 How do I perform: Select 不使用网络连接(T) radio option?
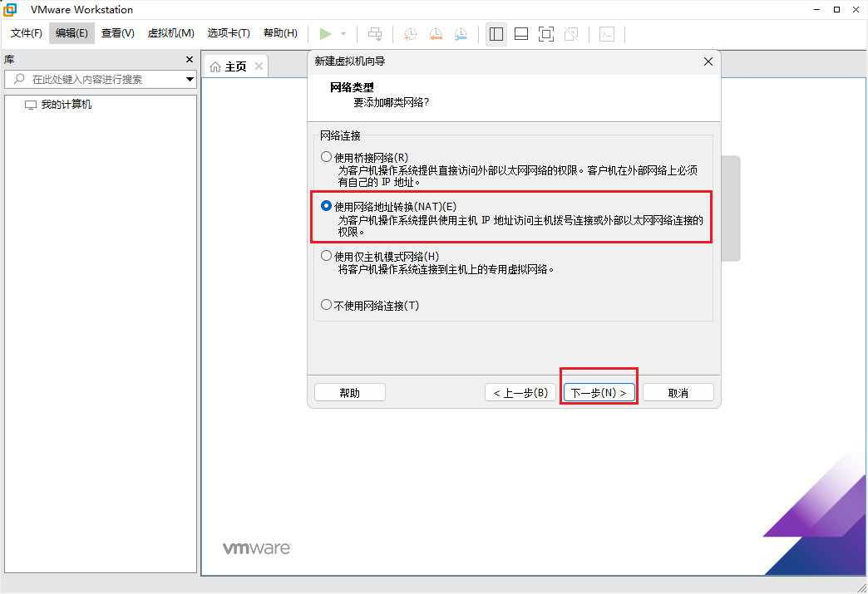pyautogui.click(x=326, y=305)
